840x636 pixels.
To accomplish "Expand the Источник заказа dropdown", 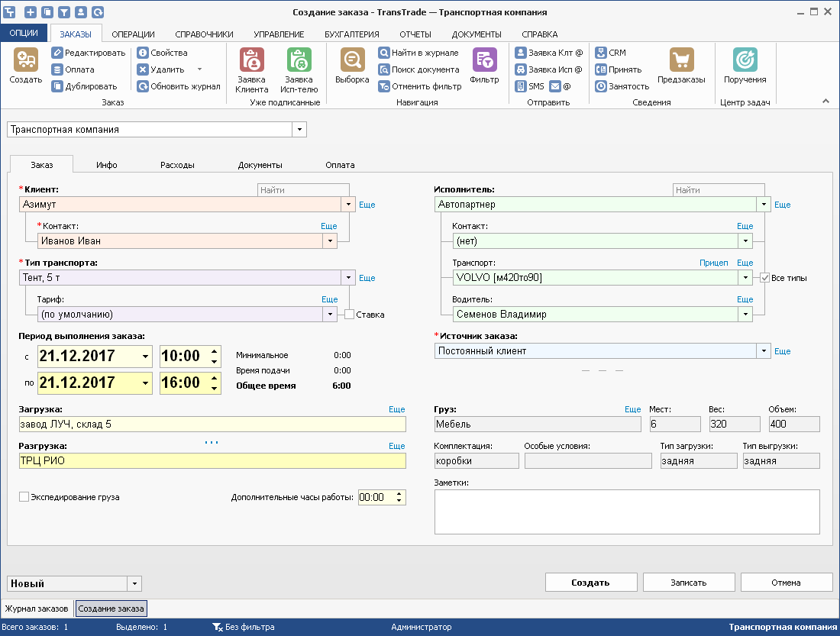I will (x=762, y=351).
